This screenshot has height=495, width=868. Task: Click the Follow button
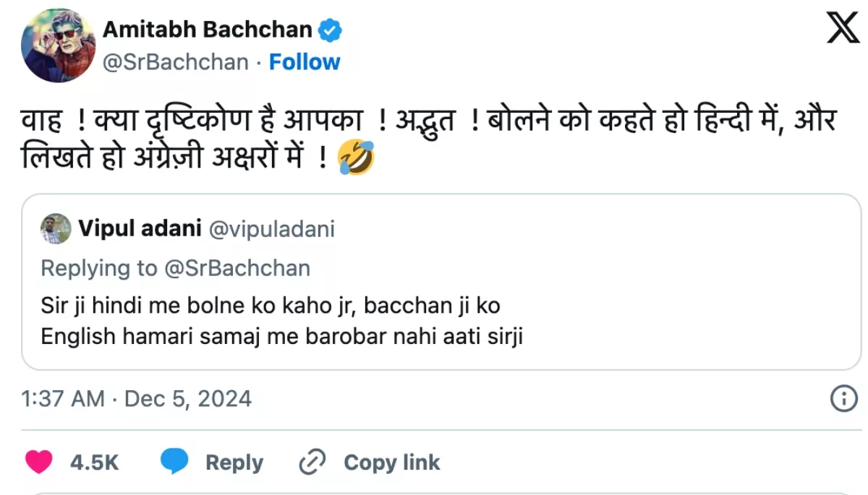click(305, 62)
